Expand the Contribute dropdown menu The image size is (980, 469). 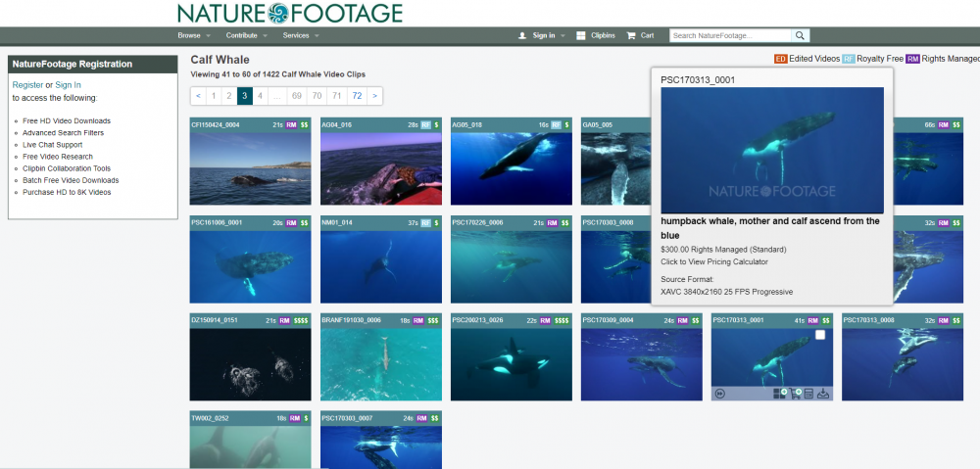pyautogui.click(x=247, y=35)
